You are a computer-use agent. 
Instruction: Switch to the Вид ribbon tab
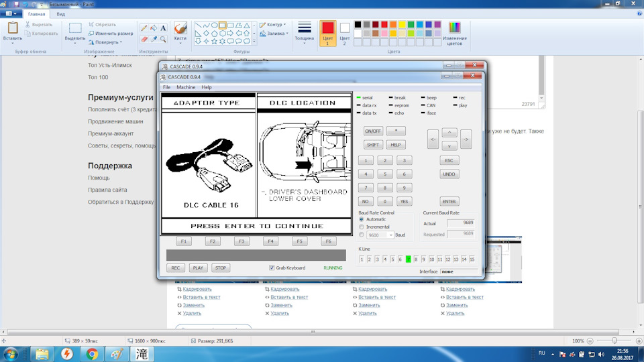tap(61, 14)
